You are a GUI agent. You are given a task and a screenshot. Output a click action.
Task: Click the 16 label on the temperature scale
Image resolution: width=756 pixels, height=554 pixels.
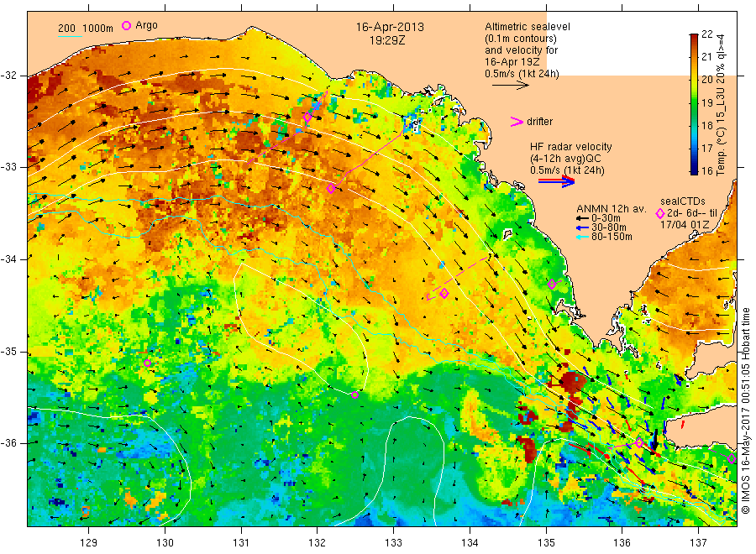(706, 170)
